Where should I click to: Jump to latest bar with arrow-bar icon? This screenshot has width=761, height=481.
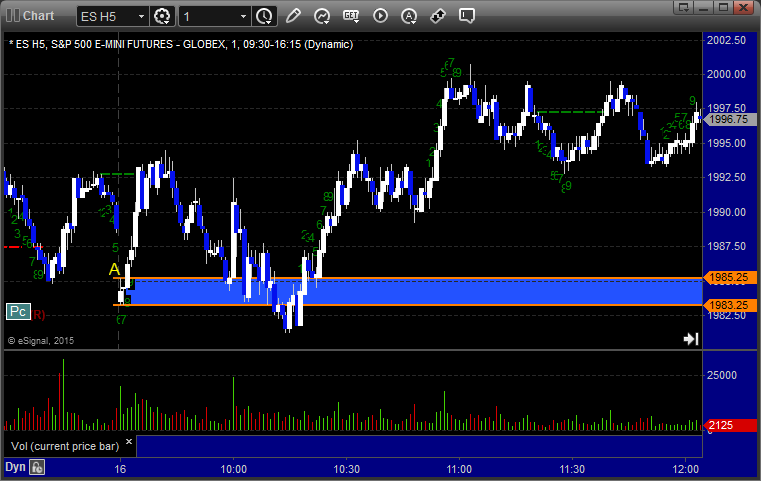[691, 339]
